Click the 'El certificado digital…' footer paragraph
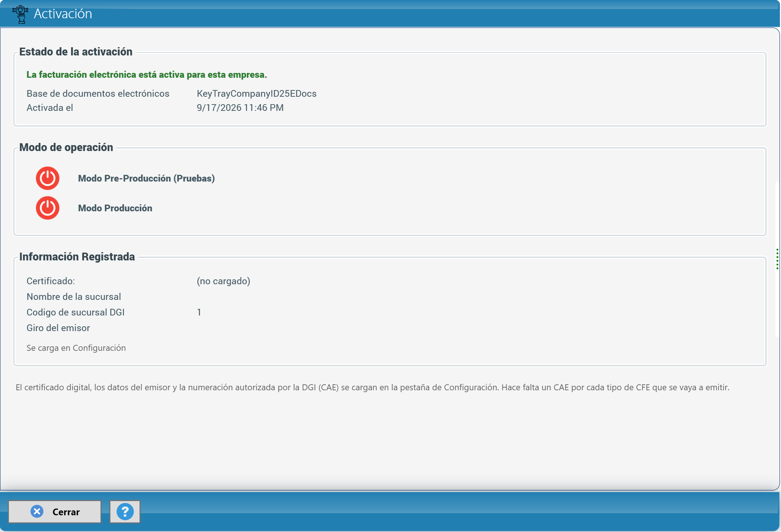The width and height of the screenshot is (781, 532). (372, 387)
